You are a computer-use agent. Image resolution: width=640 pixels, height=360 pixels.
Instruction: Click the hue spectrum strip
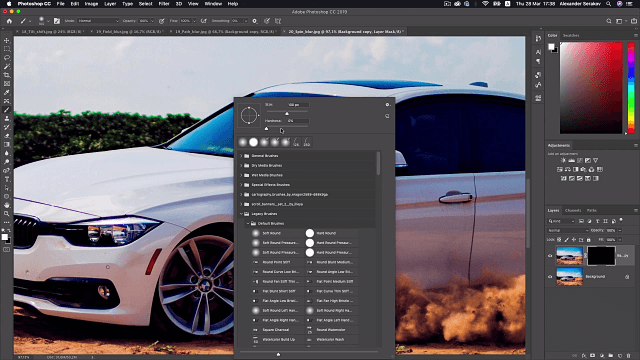pos(631,88)
